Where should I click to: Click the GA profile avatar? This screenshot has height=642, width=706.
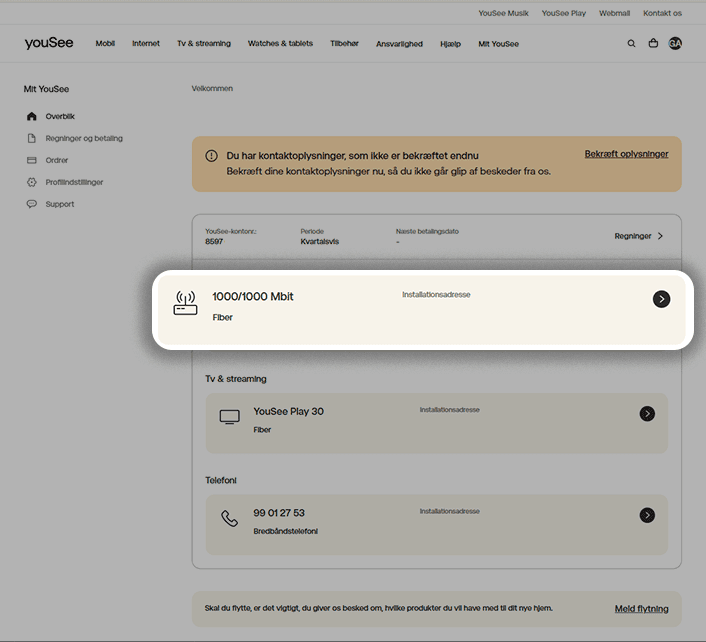[x=675, y=44]
